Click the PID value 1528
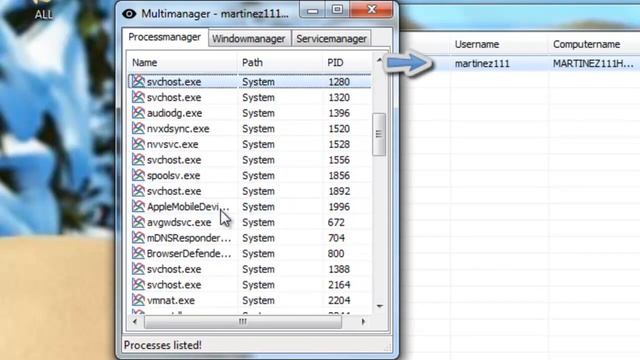Image resolution: width=640 pixels, height=360 pixels. click(339, 144)
